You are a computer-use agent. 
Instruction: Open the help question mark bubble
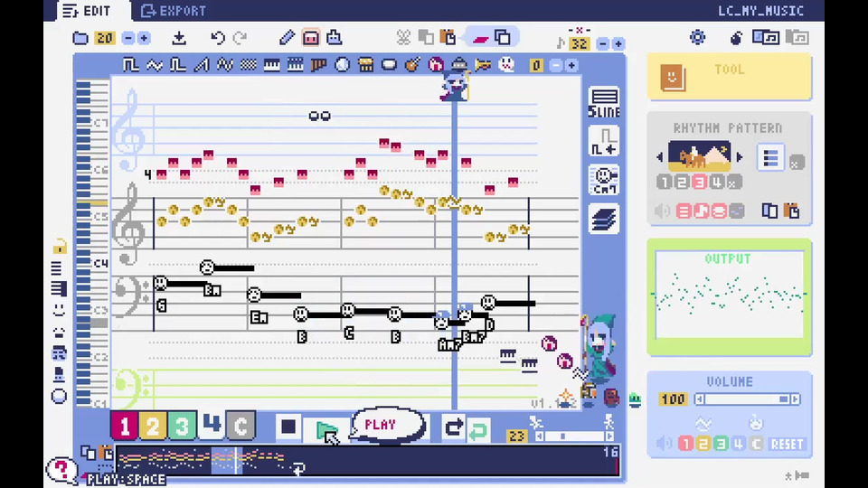[x=62, y=470]
